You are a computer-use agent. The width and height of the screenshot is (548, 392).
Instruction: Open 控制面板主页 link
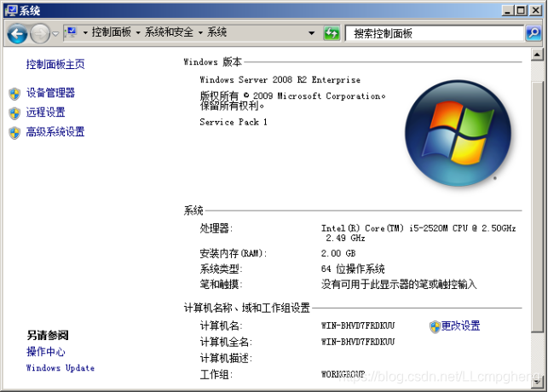coord(55,64)
